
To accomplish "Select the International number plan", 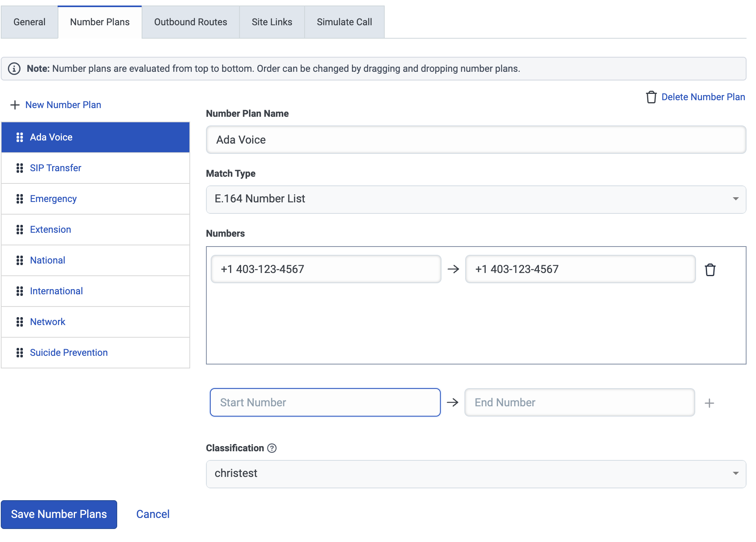I will pos(56,291).
